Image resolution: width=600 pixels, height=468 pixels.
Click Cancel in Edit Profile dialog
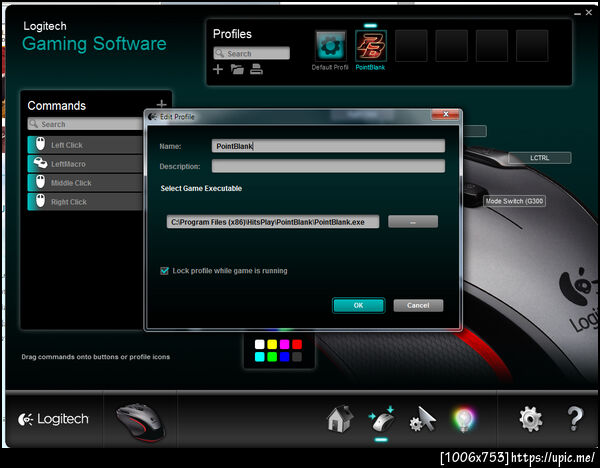pos(418,305)
